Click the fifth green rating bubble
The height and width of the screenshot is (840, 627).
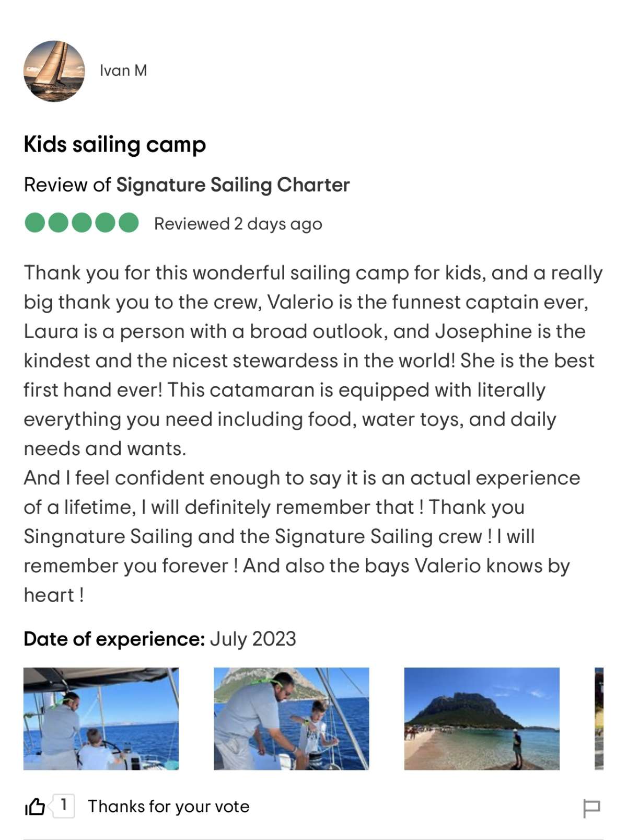point(128,223)
